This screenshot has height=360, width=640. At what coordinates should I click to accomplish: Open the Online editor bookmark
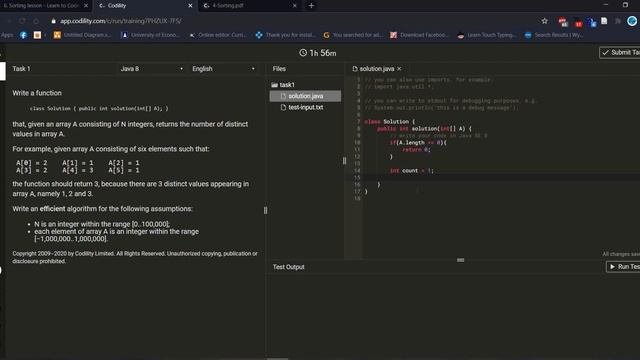click(x=218, y=35)
